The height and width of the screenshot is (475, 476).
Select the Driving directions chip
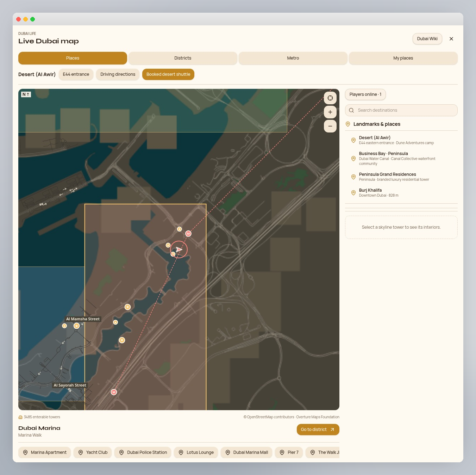tap(118, 74)
